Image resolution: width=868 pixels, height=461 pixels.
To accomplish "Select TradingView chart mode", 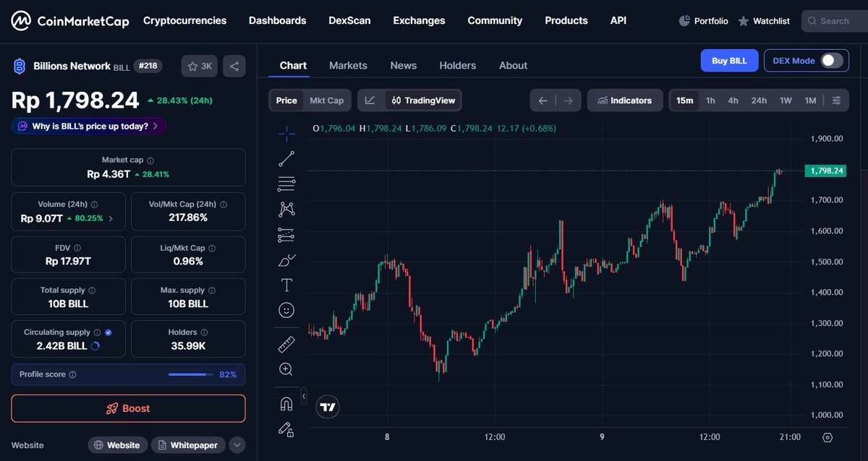I will pyautogui.click(x=423, y=100).
